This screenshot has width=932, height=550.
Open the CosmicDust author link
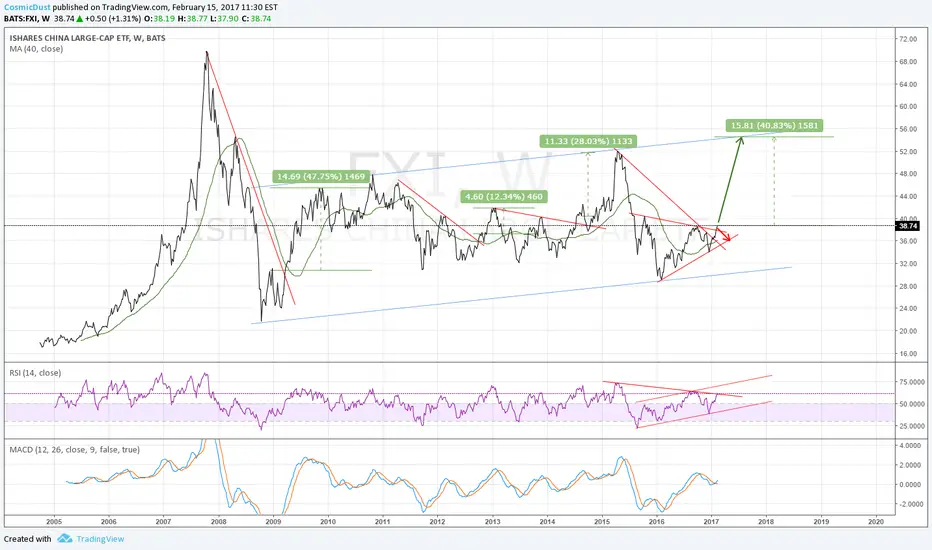[x=27, y=8]
